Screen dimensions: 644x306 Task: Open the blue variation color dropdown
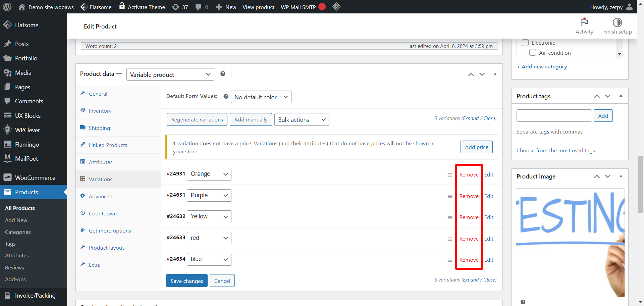[209, 259]
